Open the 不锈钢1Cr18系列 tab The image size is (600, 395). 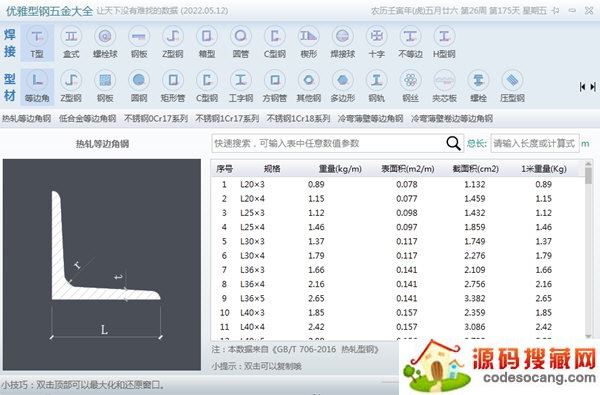click(x=298, y=119)
